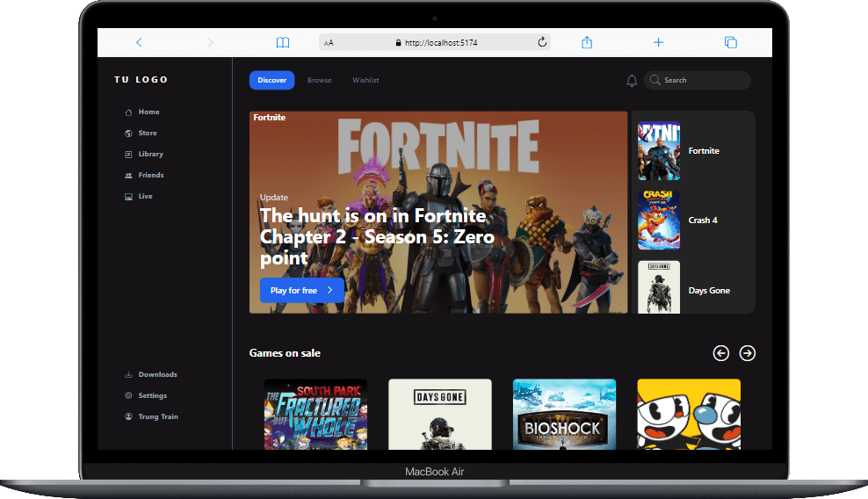Click the Library icon
The height and width of the screenshot is (499, 868).
[x=128, y=155]
